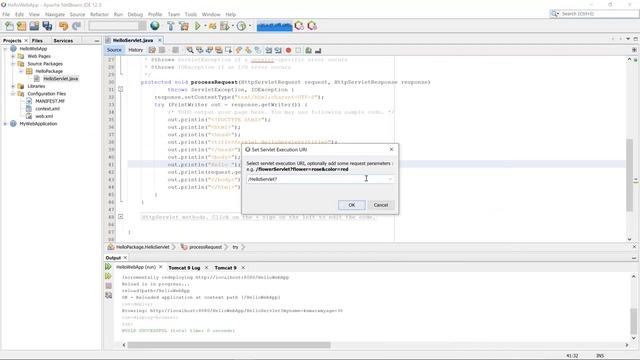Viewport: 640px width, 360px height.
Task: Select the Source view button
Action: click(x=114, y=50)
